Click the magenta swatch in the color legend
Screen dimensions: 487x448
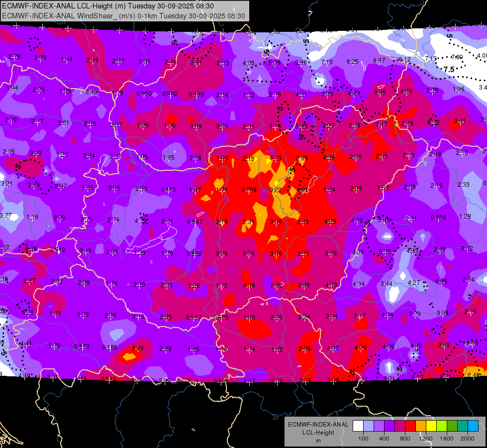point(400,426)
